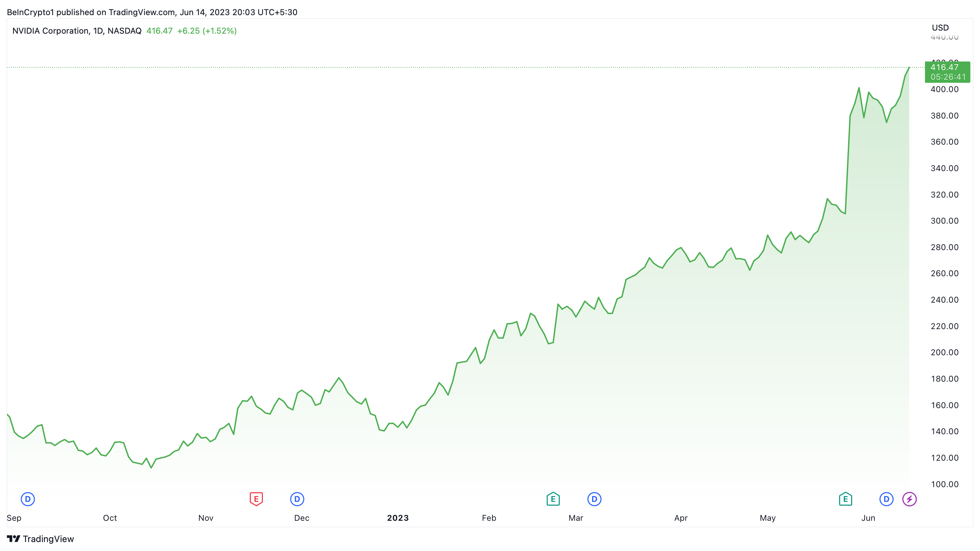The height and width of the screenshot is (551, 980).
Task: Click the 2023 year label on time axis
Action: [398, 518]
